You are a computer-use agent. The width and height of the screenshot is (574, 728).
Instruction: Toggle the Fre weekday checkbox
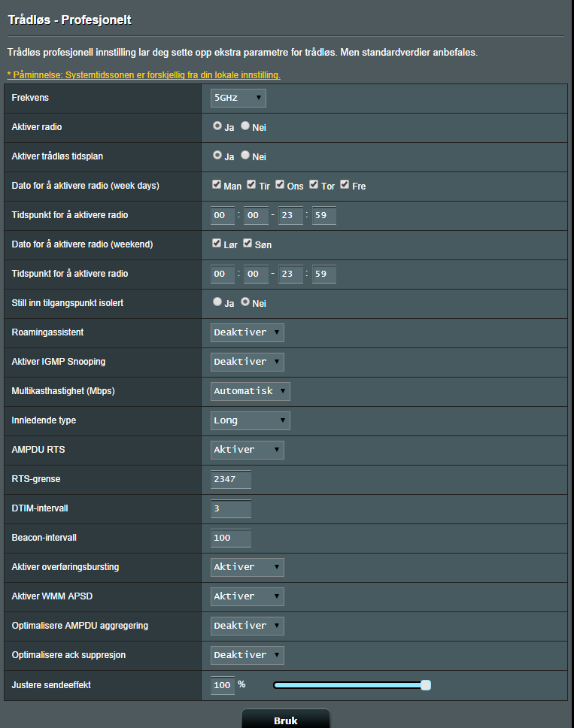345,184
